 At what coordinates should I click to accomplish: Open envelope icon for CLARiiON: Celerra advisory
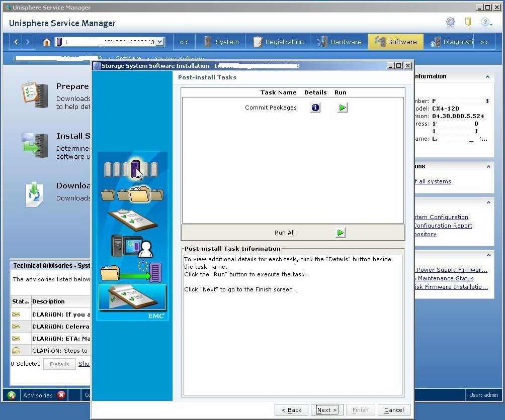pos(16,326)
